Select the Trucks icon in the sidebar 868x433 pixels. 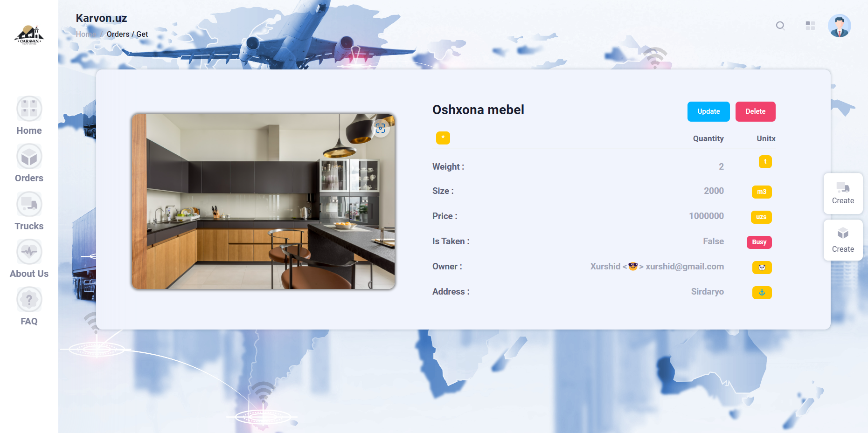29,204
